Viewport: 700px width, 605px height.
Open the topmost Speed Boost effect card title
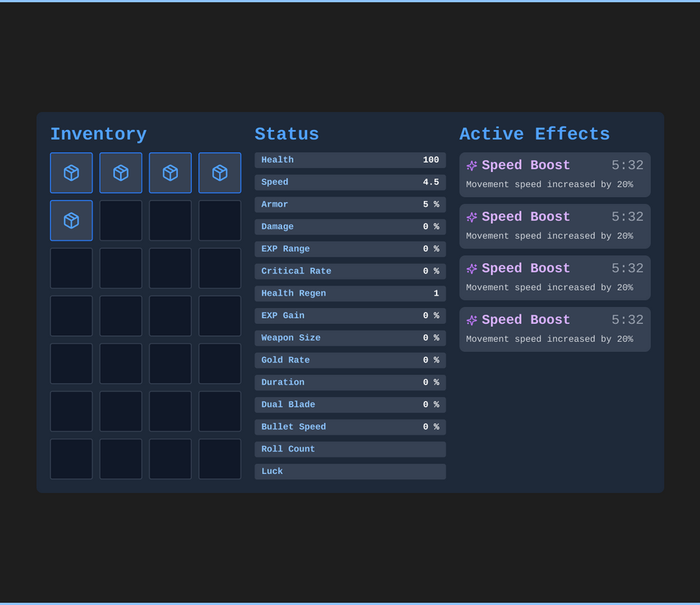click(x=526, y=165)
